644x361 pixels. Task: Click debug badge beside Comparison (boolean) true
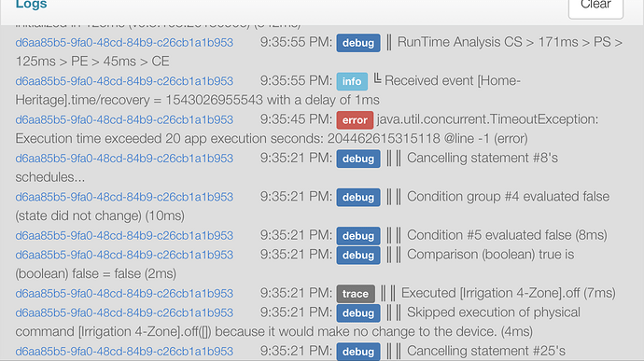[358, 255]
